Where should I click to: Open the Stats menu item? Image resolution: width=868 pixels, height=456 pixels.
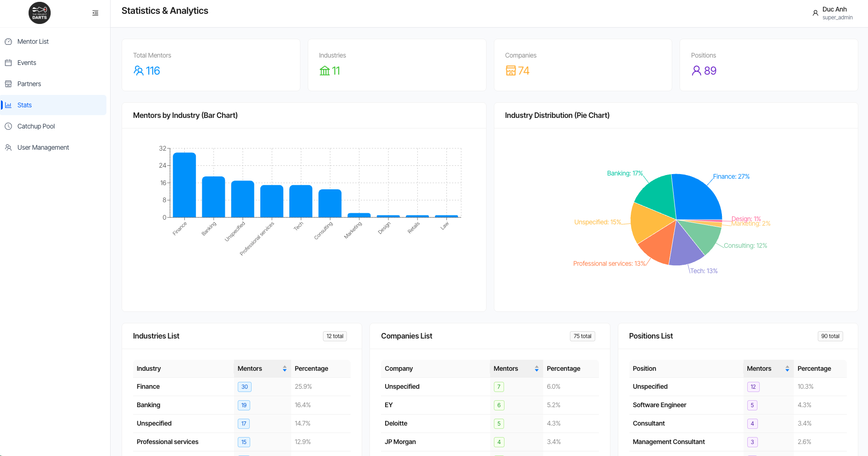click(25, 105)
